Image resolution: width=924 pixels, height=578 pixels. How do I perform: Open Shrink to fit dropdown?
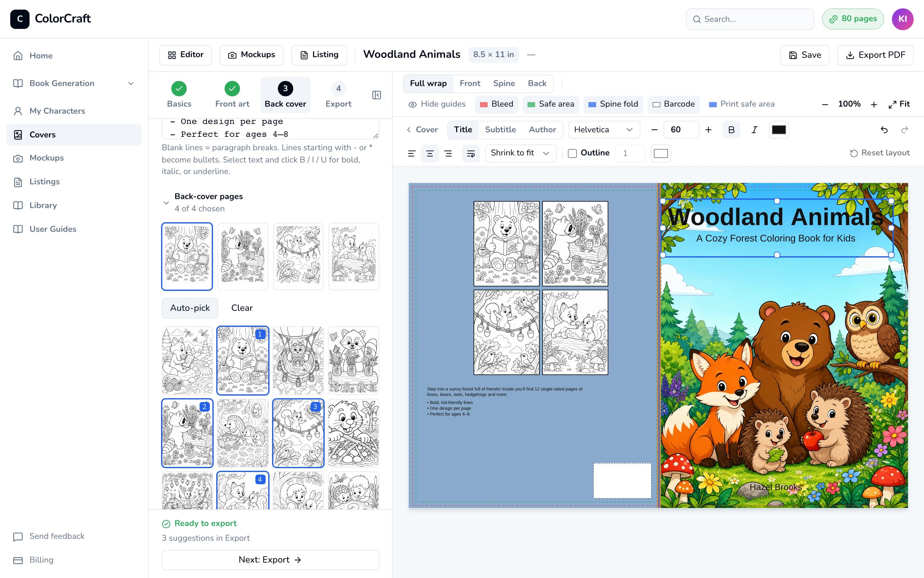pos(520,153)
